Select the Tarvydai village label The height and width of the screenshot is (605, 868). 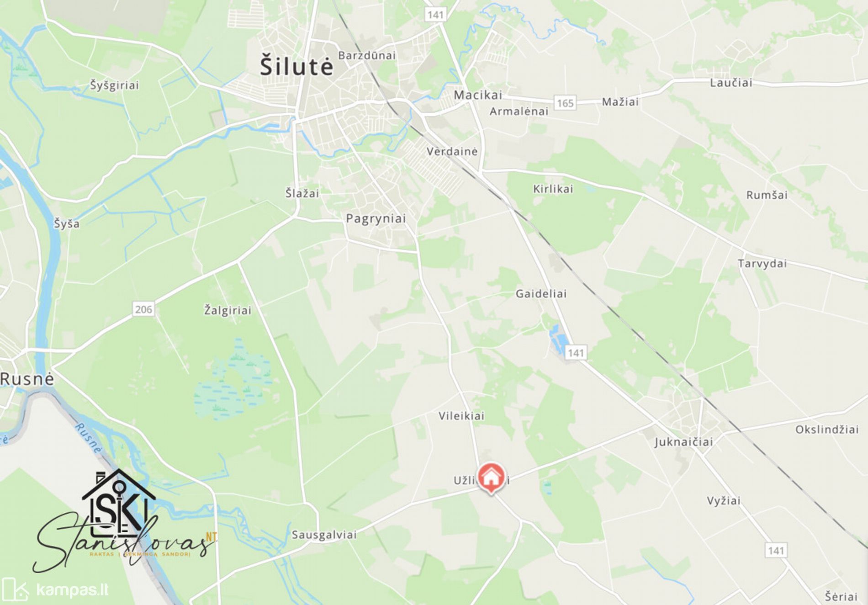[x=762, y=264]
